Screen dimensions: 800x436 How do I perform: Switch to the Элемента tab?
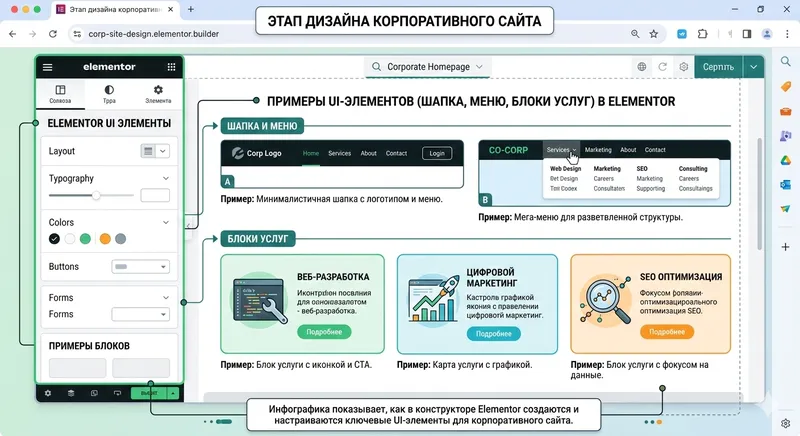pyautogui.click(x=158, y=95)
